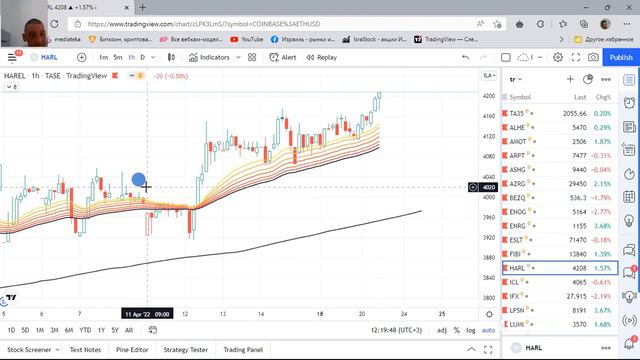Open the layout setup square icon

pyautogui.click(x=506, y=58)
